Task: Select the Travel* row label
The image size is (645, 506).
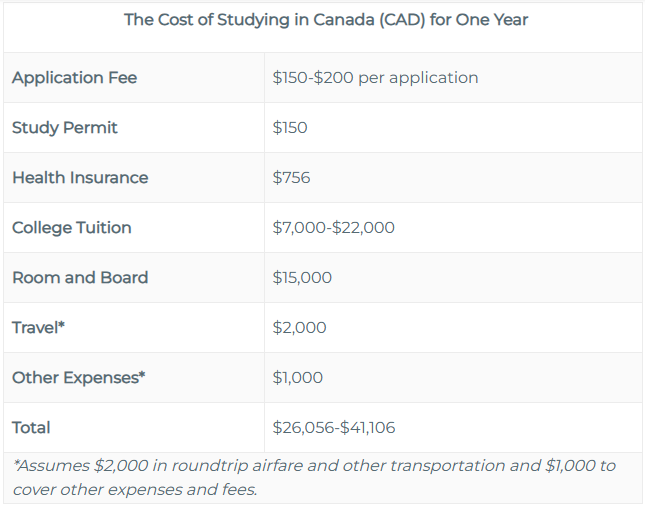Action: point(38,328)
